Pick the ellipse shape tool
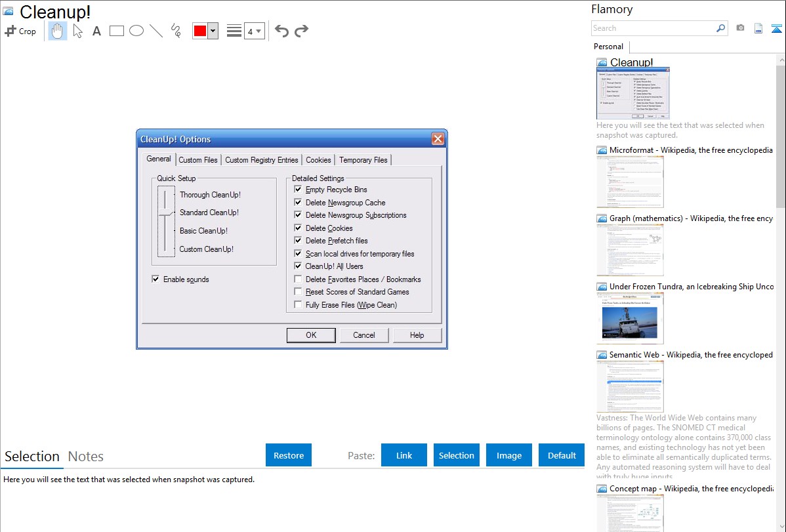Screen dimensions: 786x532 pyautogui.click(x=136, y=31)
